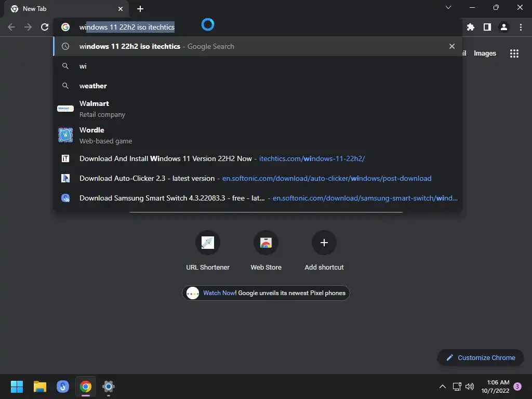This screenshot has width=532, height=399.
Task: Reload the page with the refresh icon
Action: click(x=45, y=27)
